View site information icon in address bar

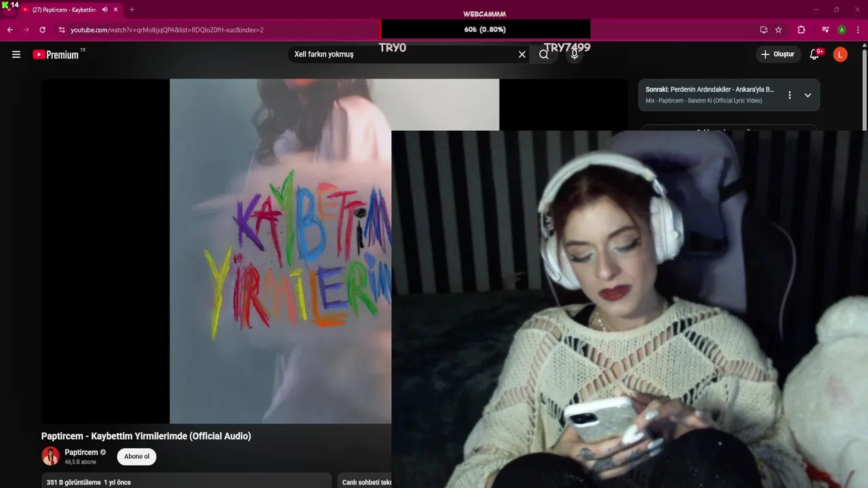62,30
